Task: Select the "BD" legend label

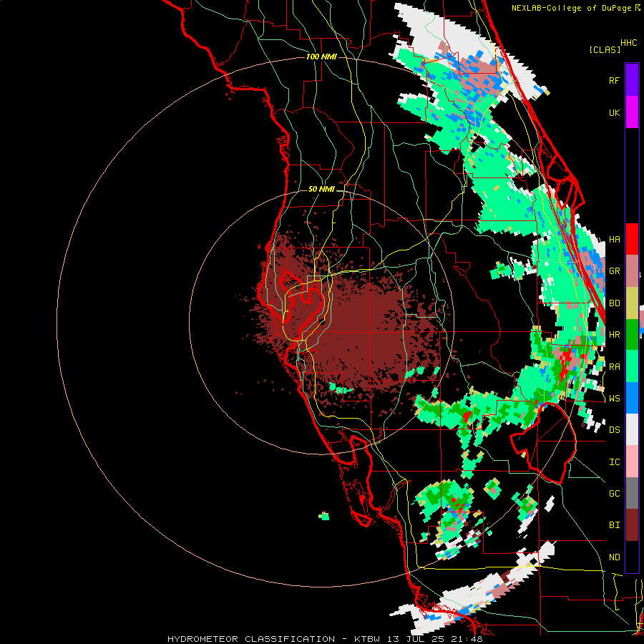Action: (614, 303)
